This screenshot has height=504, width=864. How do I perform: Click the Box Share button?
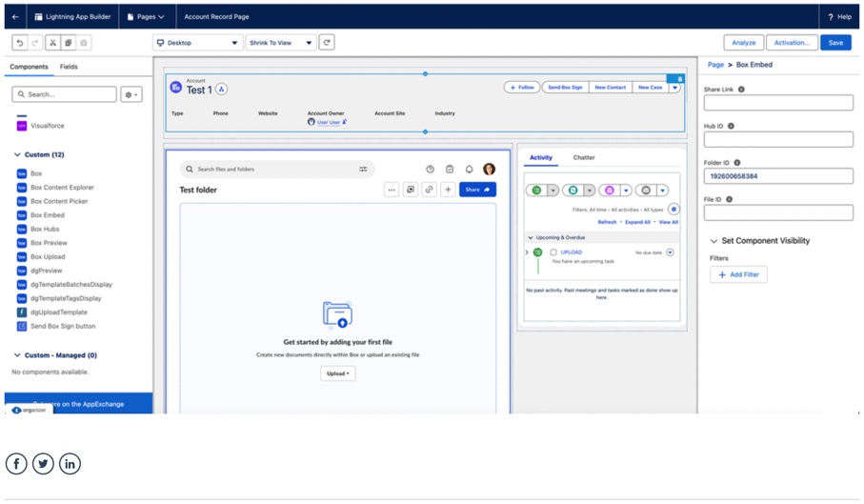pyautogui.click(x=477, y=190)
